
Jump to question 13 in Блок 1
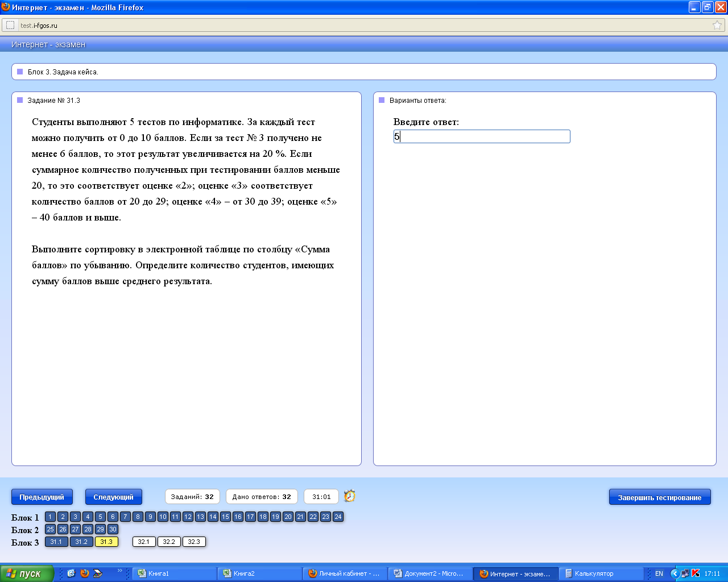pos(200,517)
